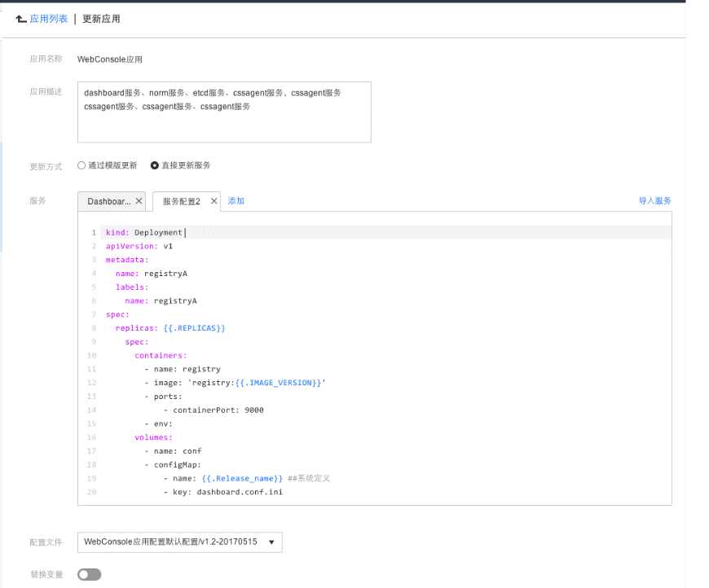Viewport: 709px width, 588px height.
Task: Click the WebConsole应用 name text
Action: click(x=110, y=59)
